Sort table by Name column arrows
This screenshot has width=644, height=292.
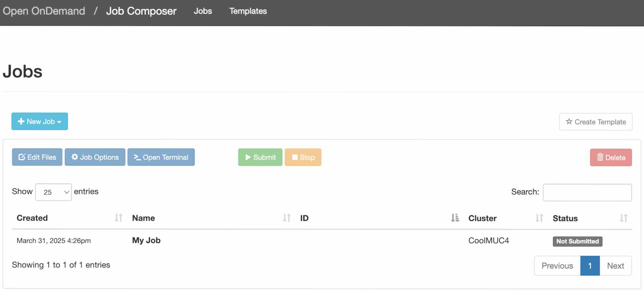pos(287,218)
